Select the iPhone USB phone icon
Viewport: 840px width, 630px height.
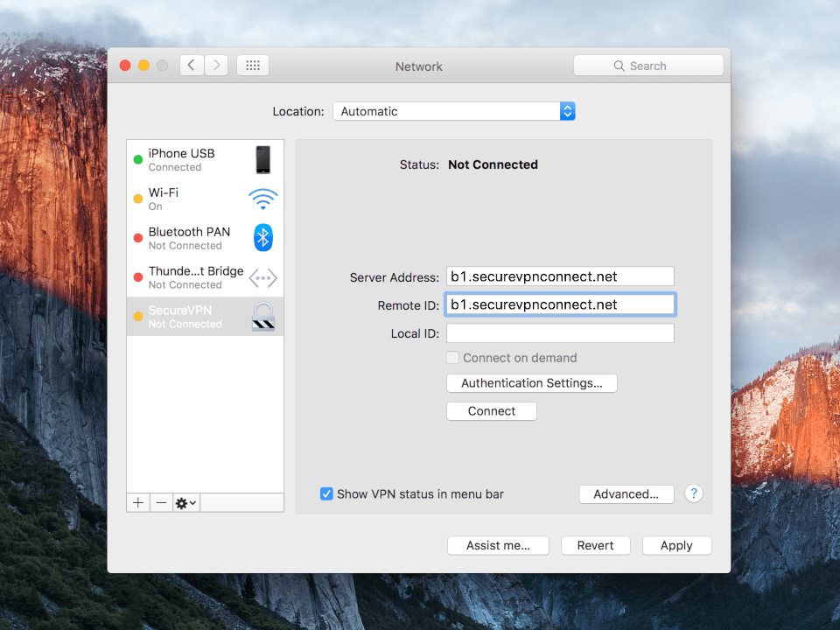[x=262, y=159]
